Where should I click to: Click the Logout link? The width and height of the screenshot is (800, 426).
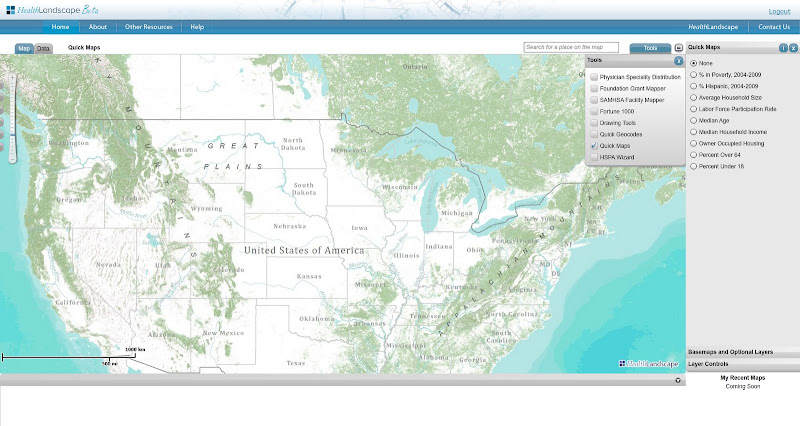pyautogui.click(x=779, y=11)
